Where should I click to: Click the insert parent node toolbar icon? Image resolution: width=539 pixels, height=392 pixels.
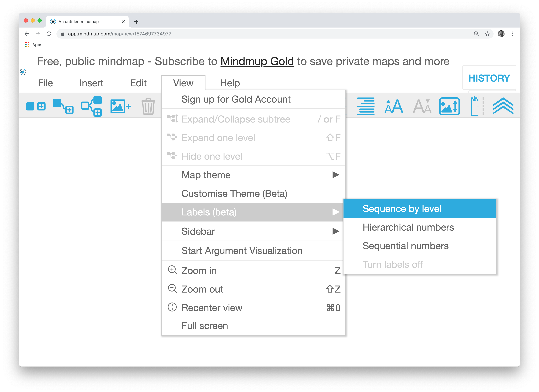point(92,106)
